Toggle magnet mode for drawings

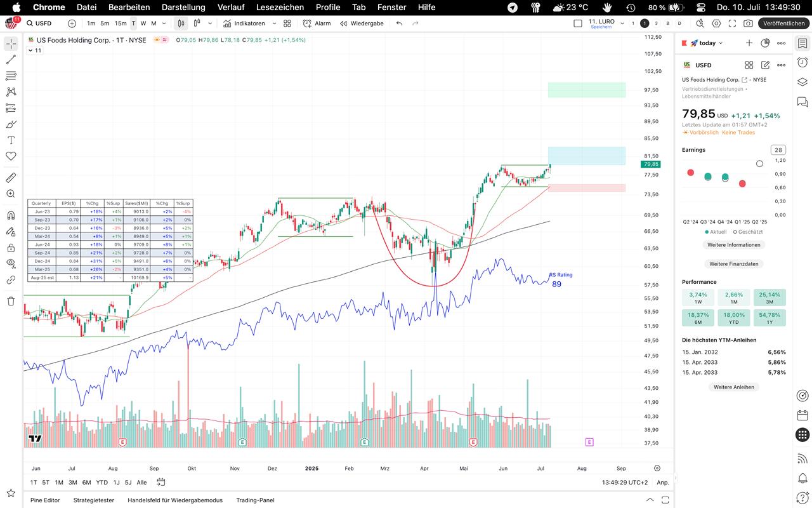(x=11, y=215)
